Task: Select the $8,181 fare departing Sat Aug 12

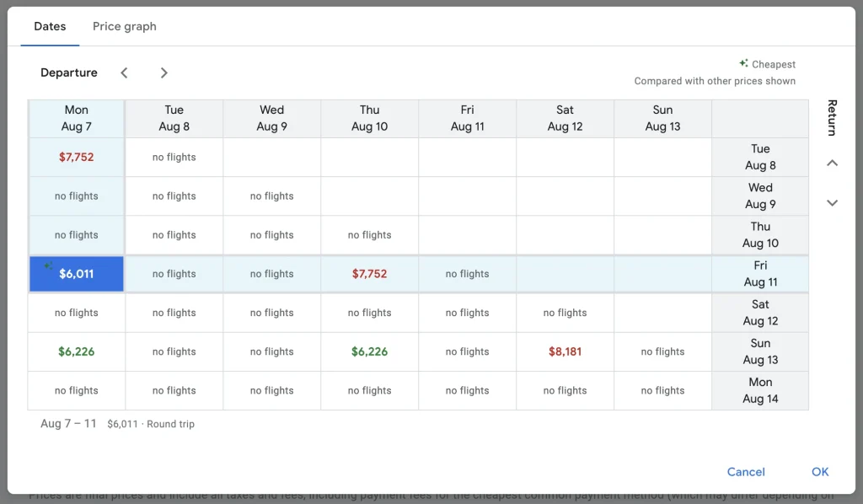Action: pyautogui.click(x=565, y=351)
